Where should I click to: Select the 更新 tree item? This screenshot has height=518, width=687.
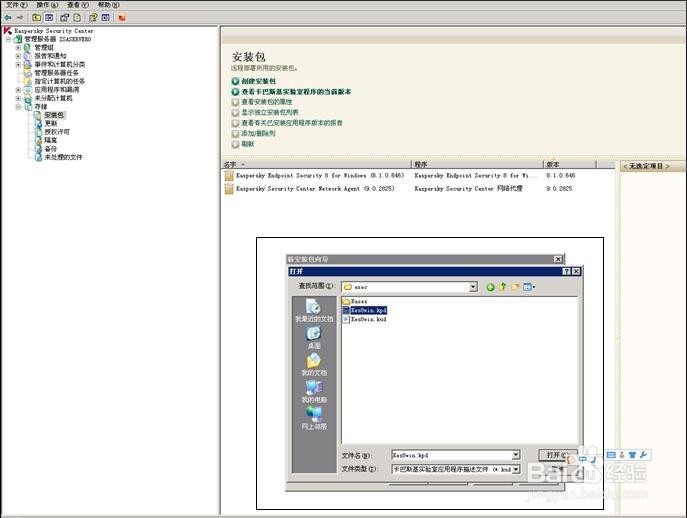click(x=51, y=123)
